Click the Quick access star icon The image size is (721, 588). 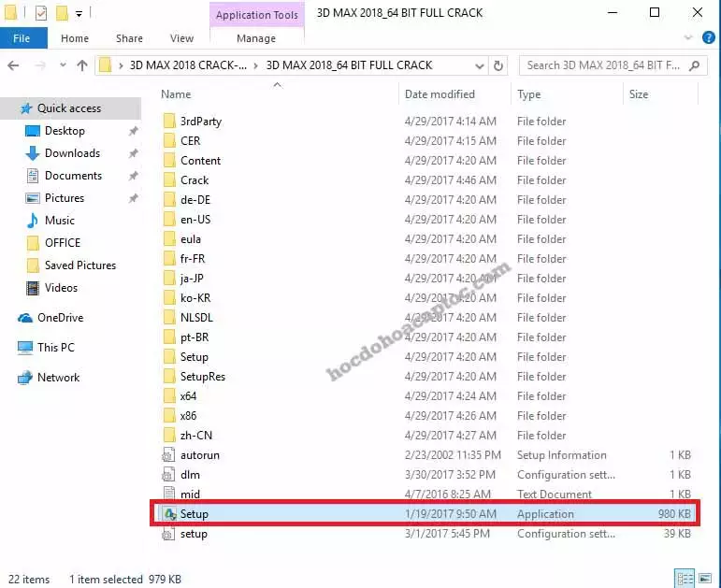pos(26,108)
